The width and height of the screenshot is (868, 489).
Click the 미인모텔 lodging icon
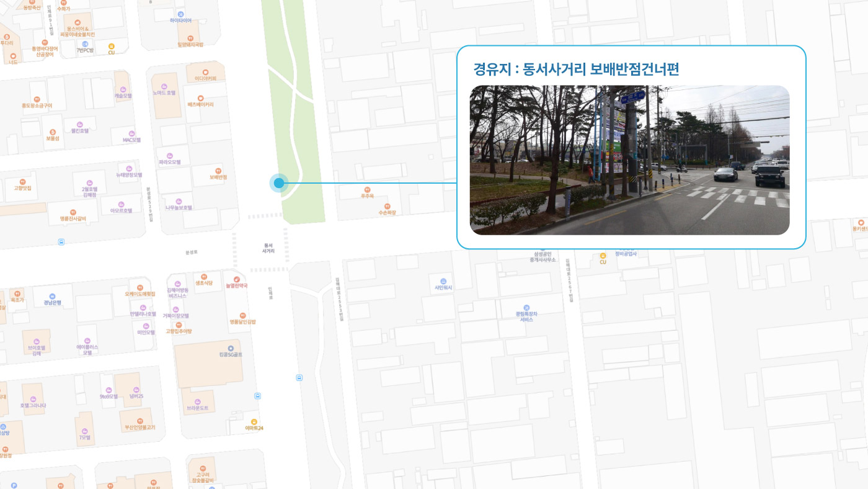click(145, 326)
